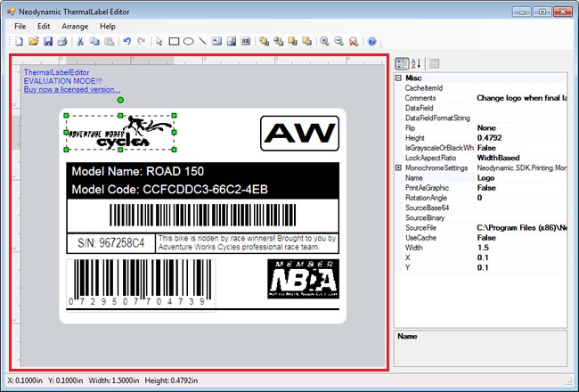
Task: Cut the selected item
Action: click(x=80, y=41)
